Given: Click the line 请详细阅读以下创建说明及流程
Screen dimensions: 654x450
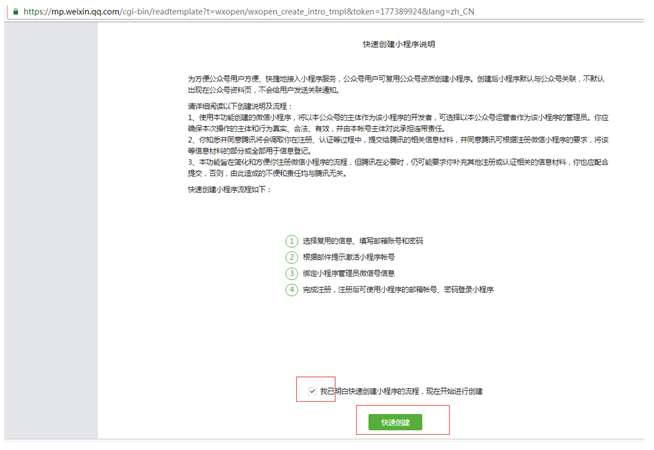Looking at the screenshot, I should coord(238,105).
